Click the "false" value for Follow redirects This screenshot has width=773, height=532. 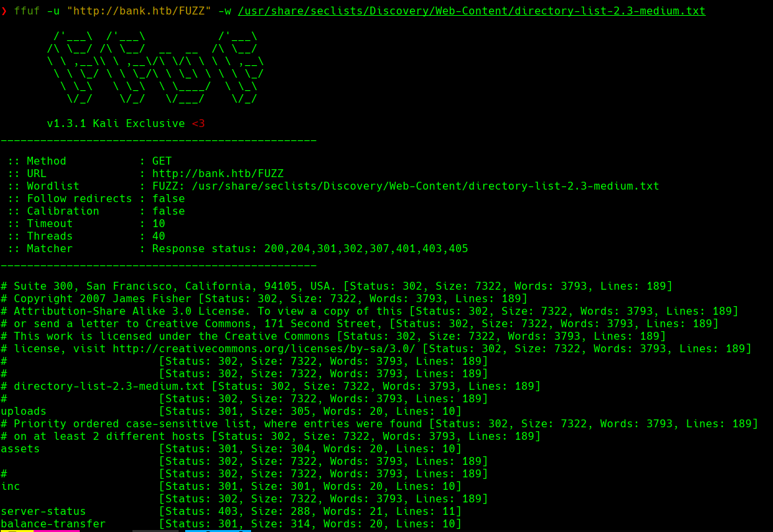pos(169,199)
